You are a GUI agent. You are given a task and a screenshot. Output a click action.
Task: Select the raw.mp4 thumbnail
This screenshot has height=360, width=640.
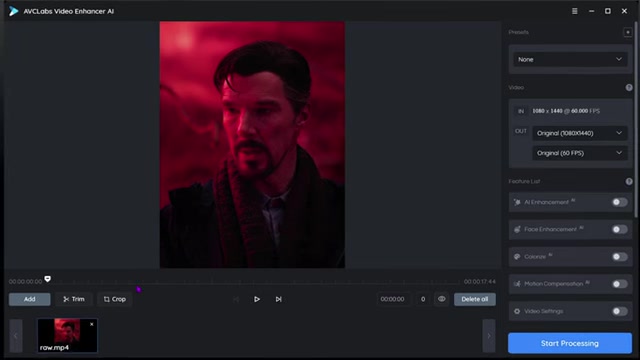67,336
